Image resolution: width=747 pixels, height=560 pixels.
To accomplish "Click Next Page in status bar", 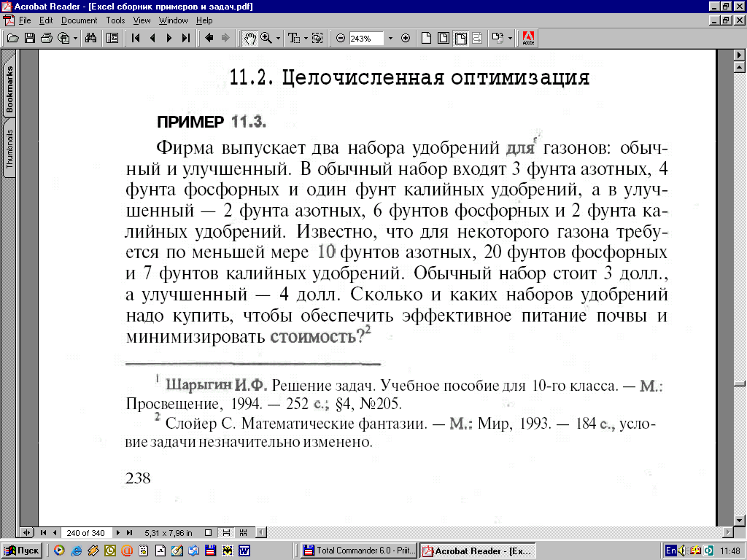I will [x=118, y=533].
